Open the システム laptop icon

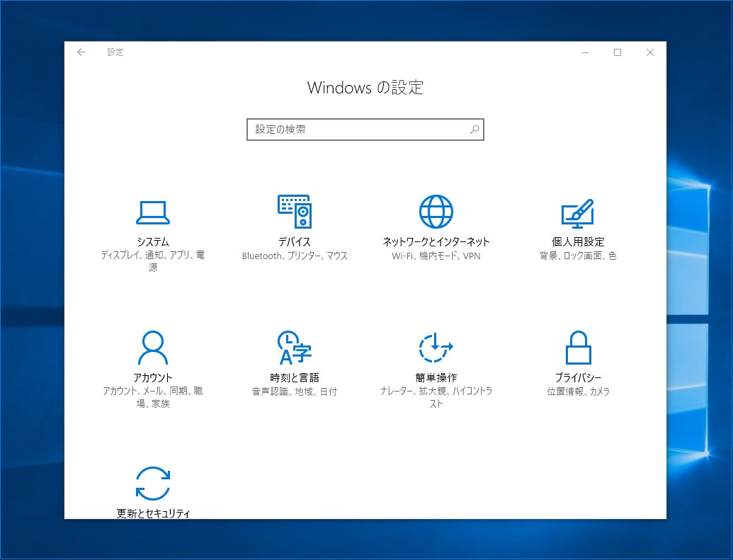coord(153,212)
